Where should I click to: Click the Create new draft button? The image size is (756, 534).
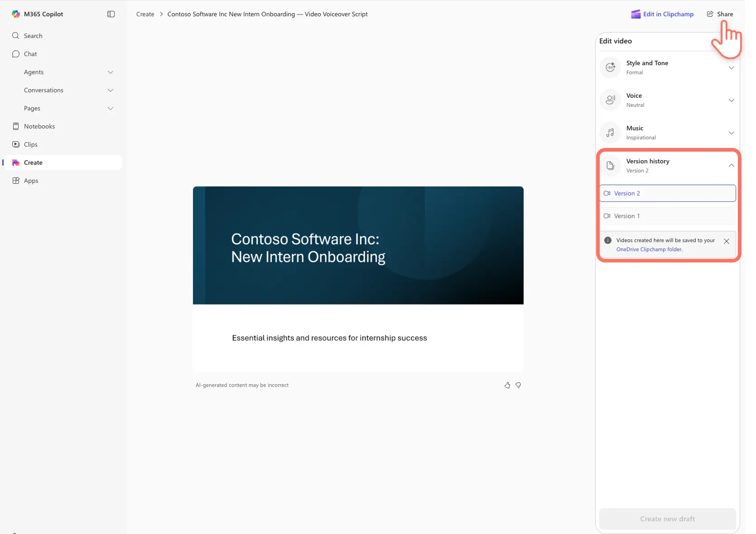(x=667, y=519)
